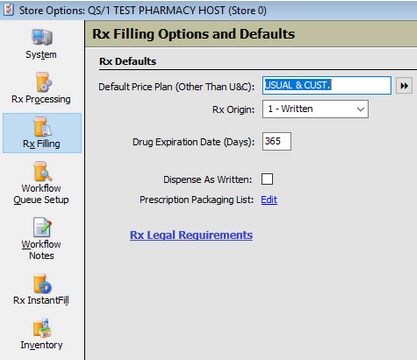Open the Workflow Notes notepad icon
The height and width of the screenshot is (360, 417).
pos(42,227)
